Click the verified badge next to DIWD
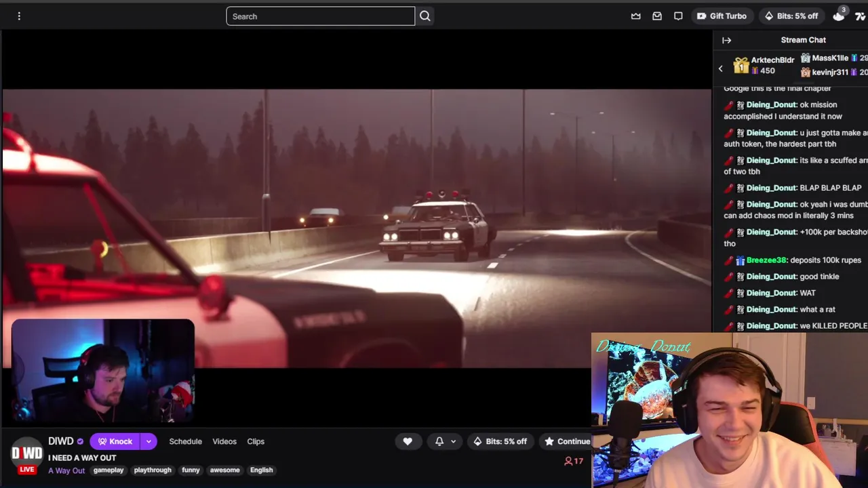This screenshot has width=868, height=488. [80, 441]
